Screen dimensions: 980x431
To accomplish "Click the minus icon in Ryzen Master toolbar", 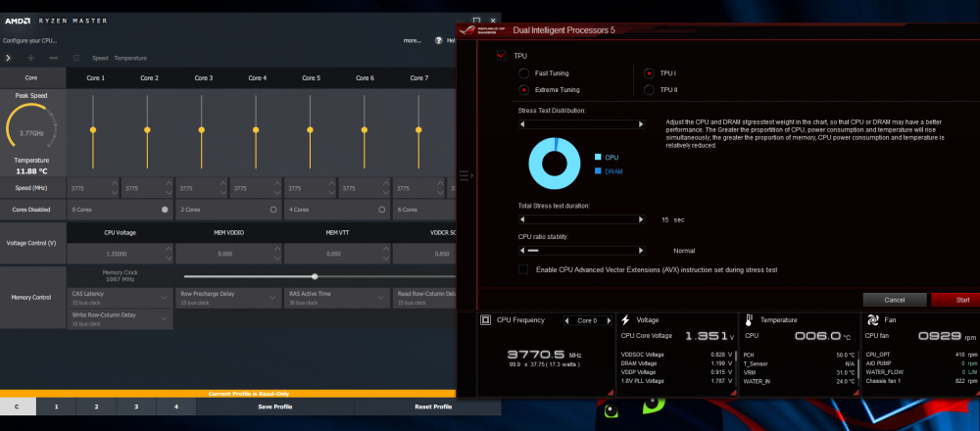I will pos(54,58).
